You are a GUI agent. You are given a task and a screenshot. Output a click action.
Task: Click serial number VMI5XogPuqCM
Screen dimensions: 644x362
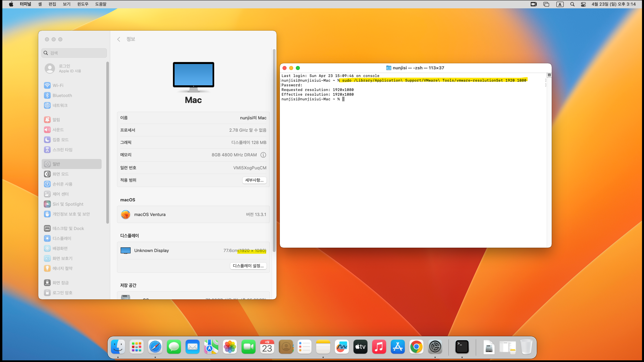[250, 168]
